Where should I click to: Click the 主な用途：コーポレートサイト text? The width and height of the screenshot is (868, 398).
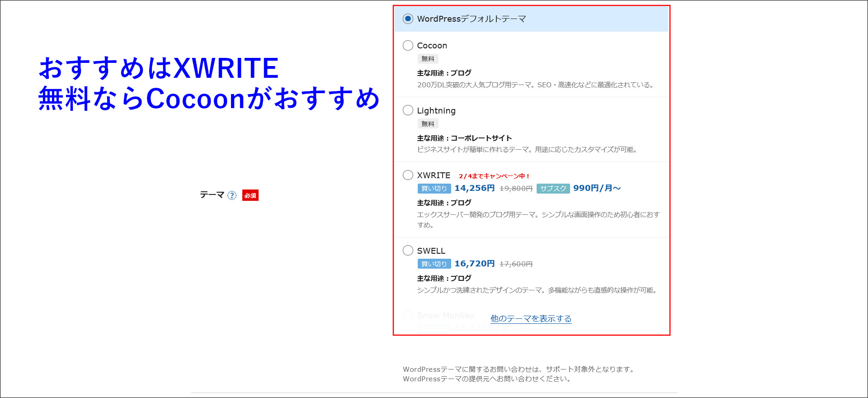pos(464,138)
